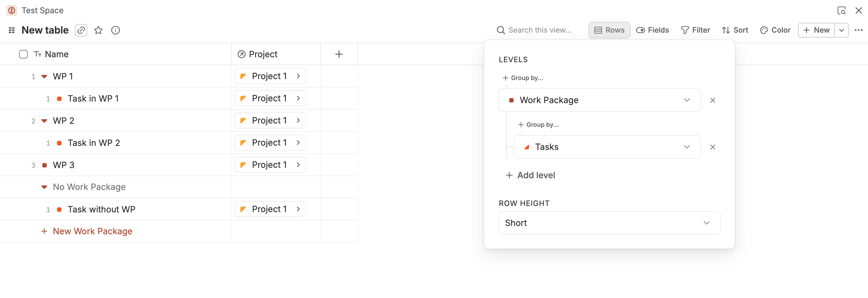
Task: Click the copy link icon beside New table
Action: [81, 30]
